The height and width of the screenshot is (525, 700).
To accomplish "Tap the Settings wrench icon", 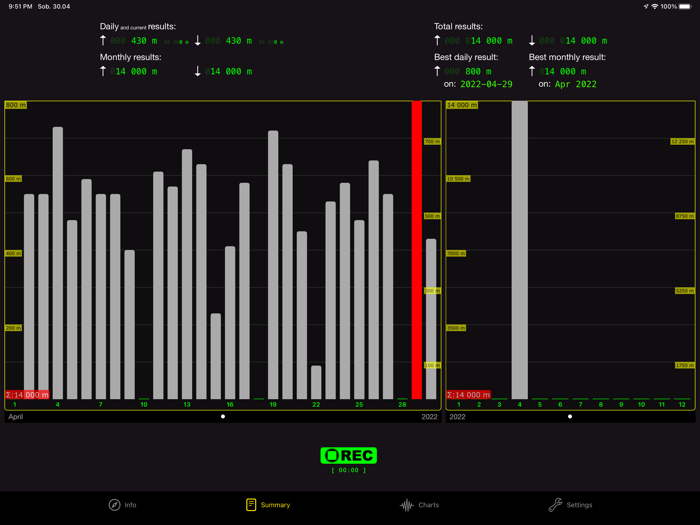I will pyautogui.click(x=555, y=505).
